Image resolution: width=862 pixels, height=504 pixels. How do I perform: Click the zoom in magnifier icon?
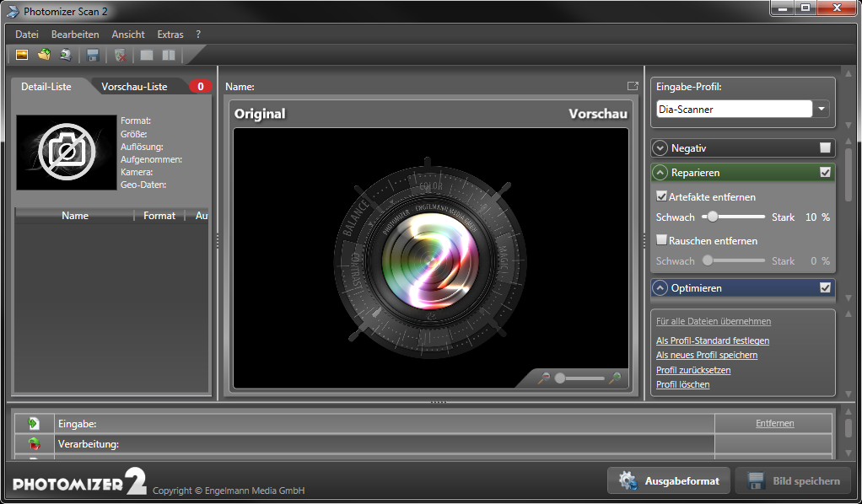tap(614, 378)
